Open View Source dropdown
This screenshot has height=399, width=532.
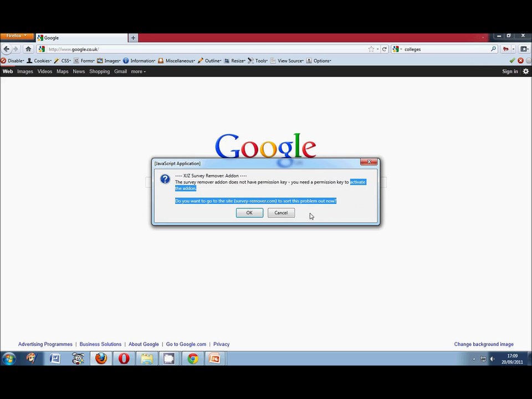pos(287,61)
